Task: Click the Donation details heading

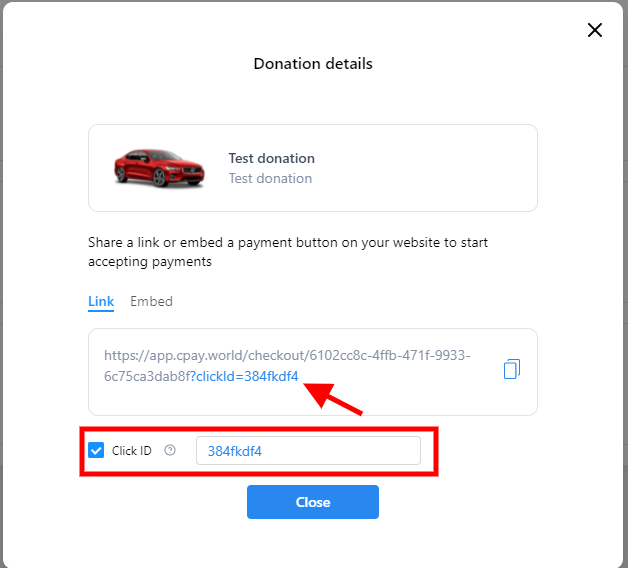Action: (x=313, y=63)
